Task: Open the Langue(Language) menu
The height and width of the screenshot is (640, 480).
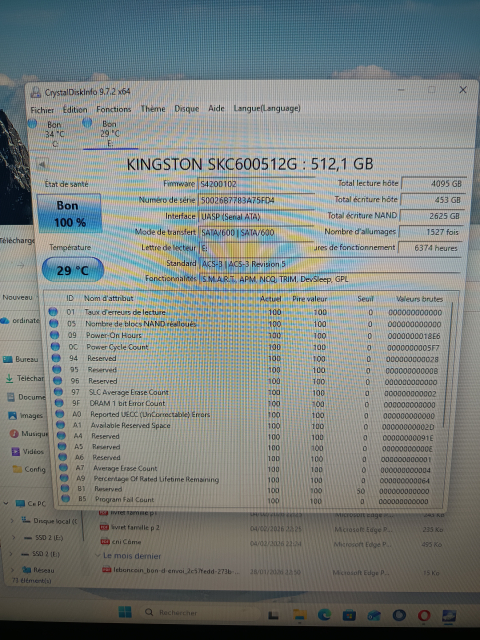Action: [267, 108]
